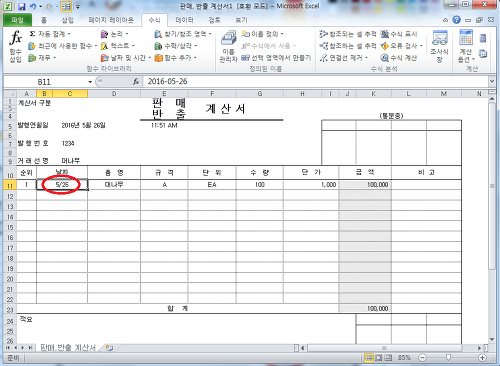Save workbook via Quick Access floppy icon
The width and height of the screenshot is (500, 366).
coord(21,6)
